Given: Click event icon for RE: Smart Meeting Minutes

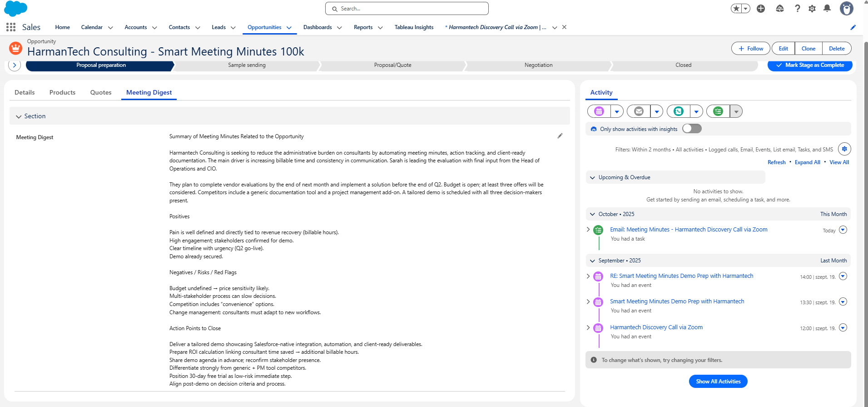Looking at the screenshot, I should 599,276.
